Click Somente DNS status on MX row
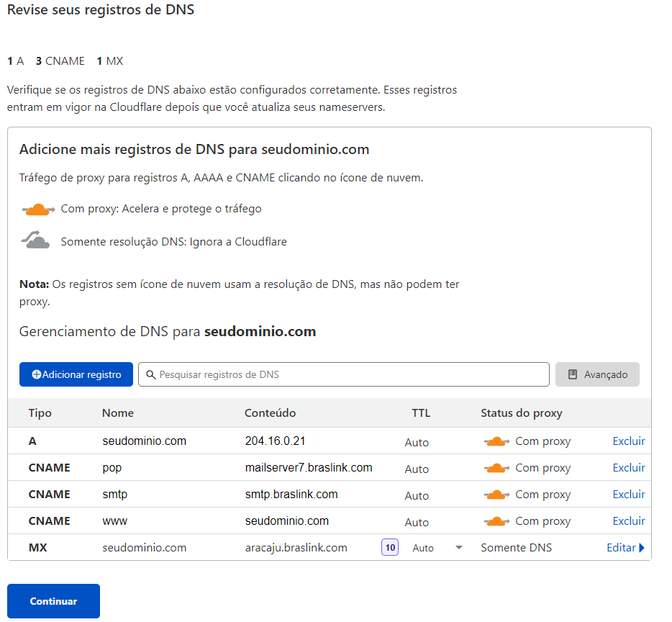 click(x=516, y=548)
